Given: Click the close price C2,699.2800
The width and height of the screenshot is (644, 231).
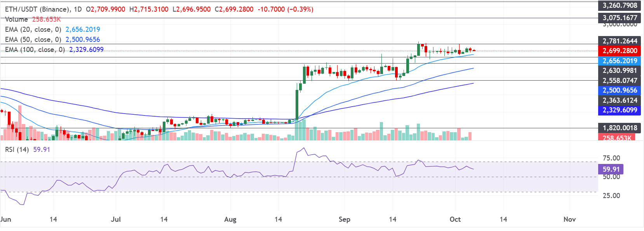Looking at the screenshot, I should 234,9.
